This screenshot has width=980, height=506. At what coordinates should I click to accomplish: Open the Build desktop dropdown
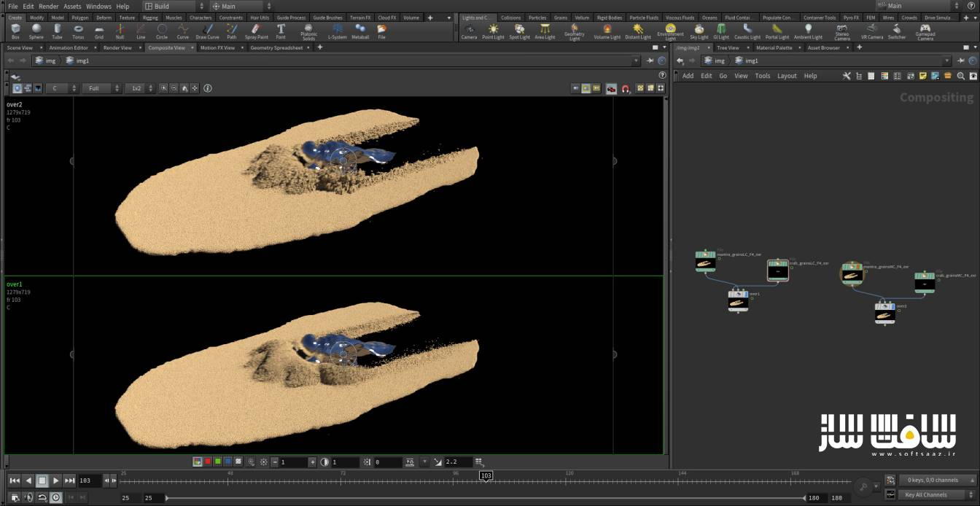(x=175, y=6)
